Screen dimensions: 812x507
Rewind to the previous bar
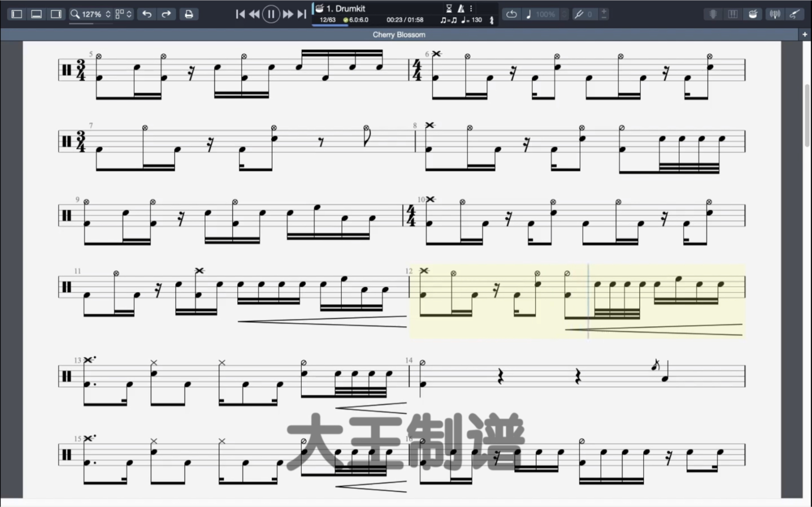pyautogui.click(x=254, y=14)
